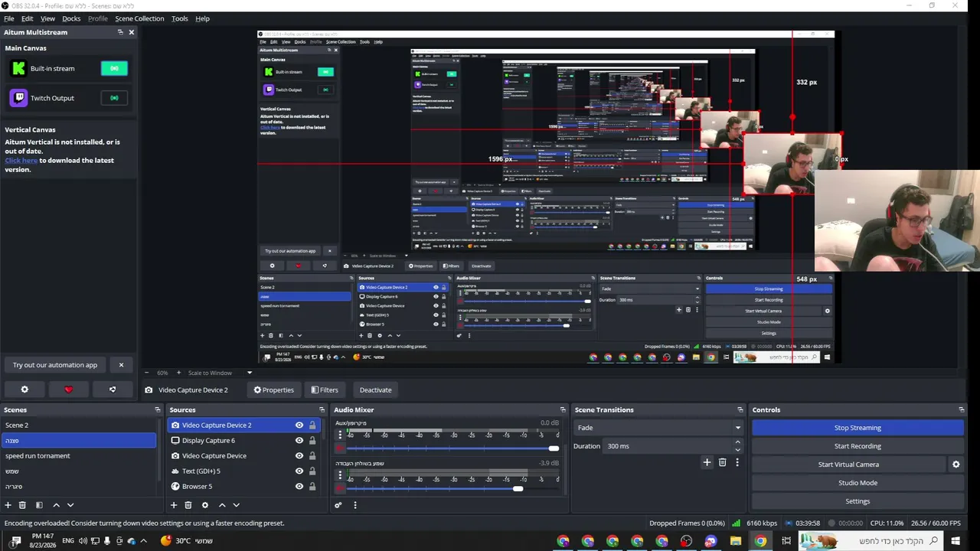Hide the Display Capture 6 source
The width and height of the screenshot is (980, 551).
[x=299, y=441]
